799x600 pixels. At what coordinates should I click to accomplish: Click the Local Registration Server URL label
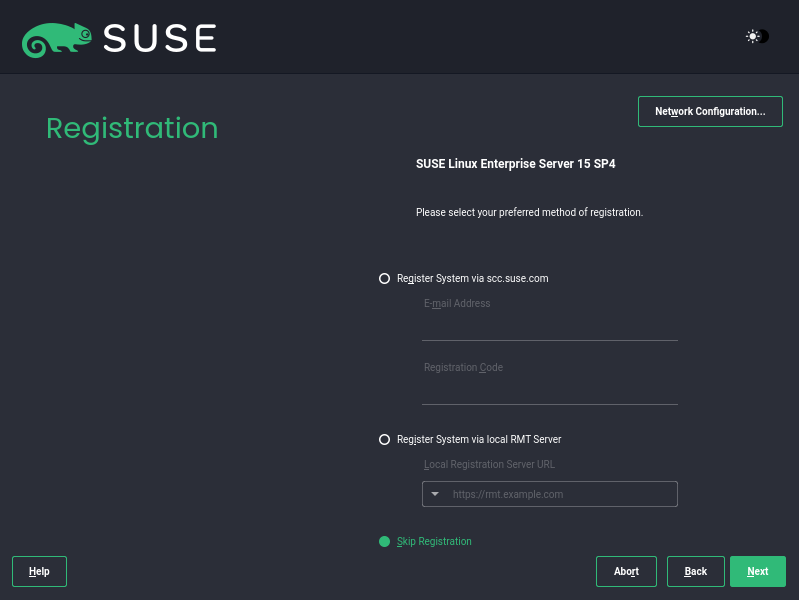tap(489, 464)
